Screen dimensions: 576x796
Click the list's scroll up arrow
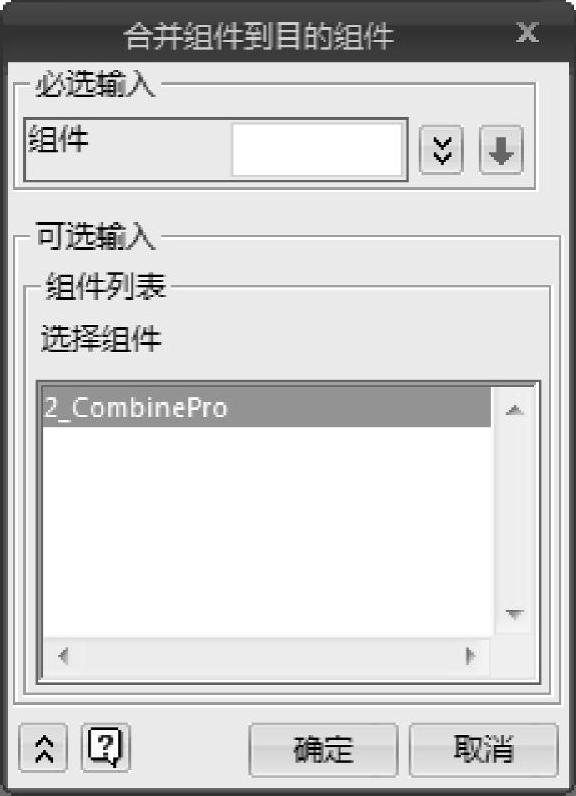pos(515,410)
